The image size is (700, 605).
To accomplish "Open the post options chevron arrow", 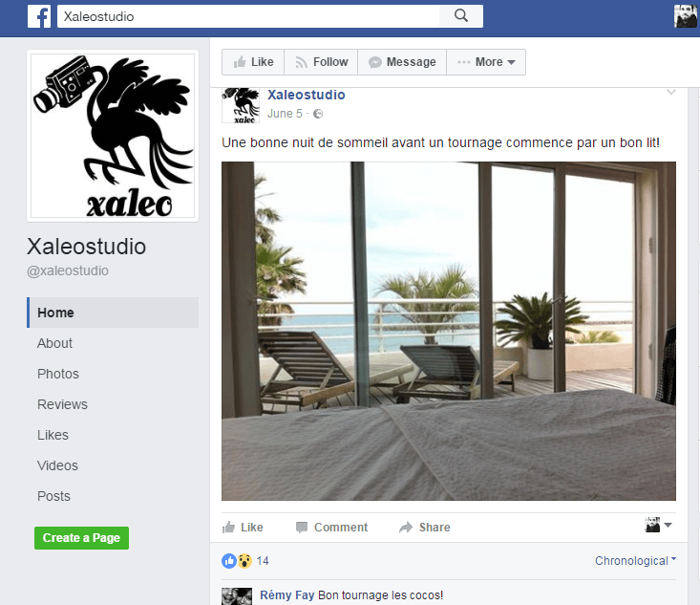I will tap(671, 93).
